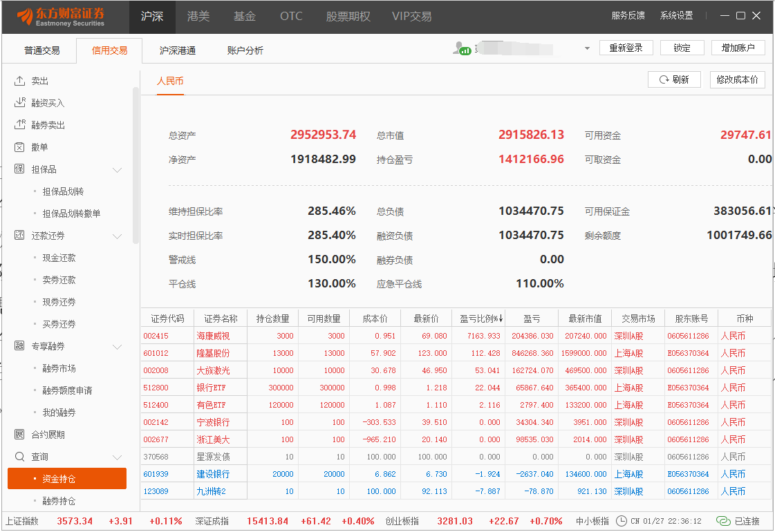The width and height of the screenshot is (775, 532).
Task: Click the 修改成本价 button
Action: 738,79
